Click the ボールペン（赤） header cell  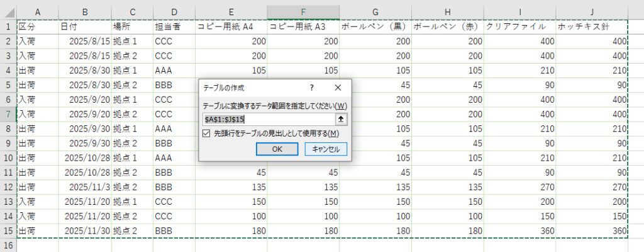[447, 26]
